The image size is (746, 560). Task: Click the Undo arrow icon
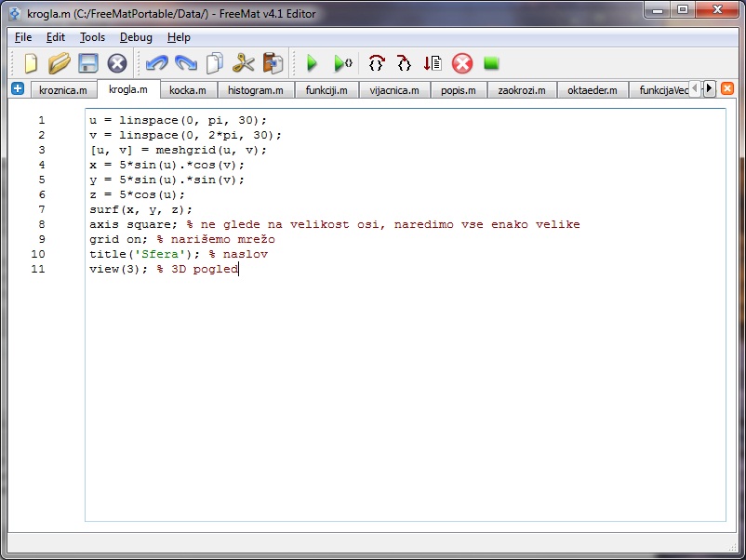pyautogui.click(x=156, y=63)
